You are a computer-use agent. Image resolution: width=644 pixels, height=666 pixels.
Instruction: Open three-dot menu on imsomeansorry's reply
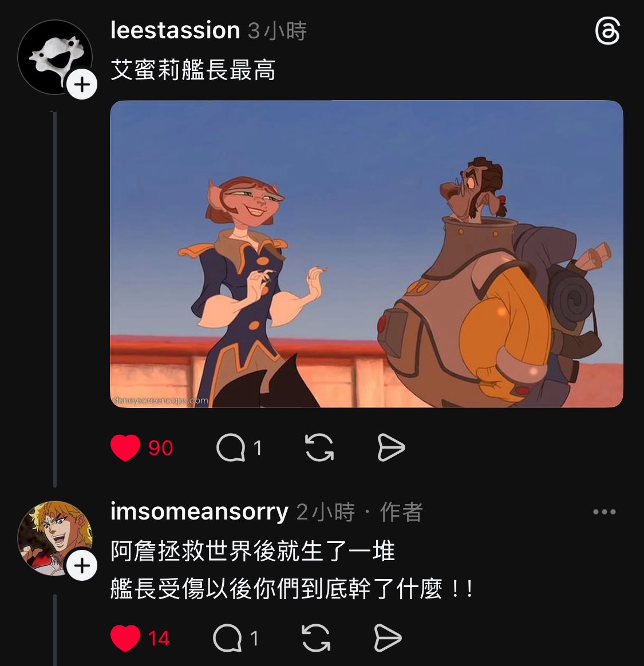click(x=605, y=512)
